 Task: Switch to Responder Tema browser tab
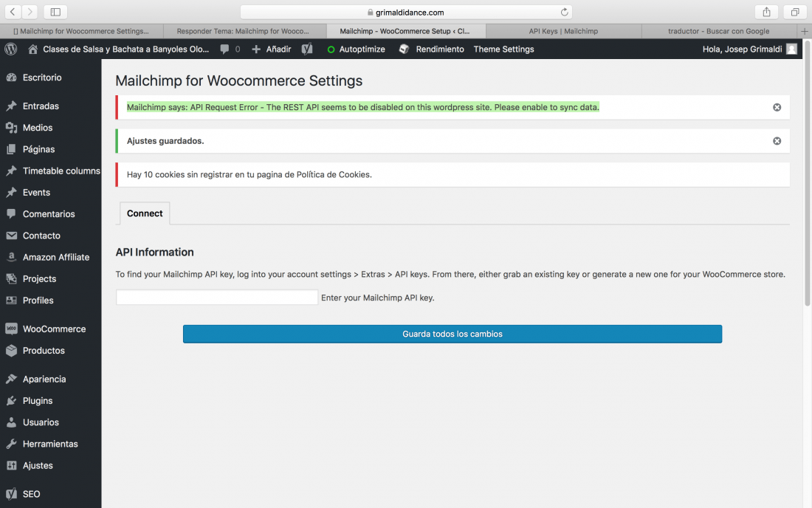click(x=244, y=31)
